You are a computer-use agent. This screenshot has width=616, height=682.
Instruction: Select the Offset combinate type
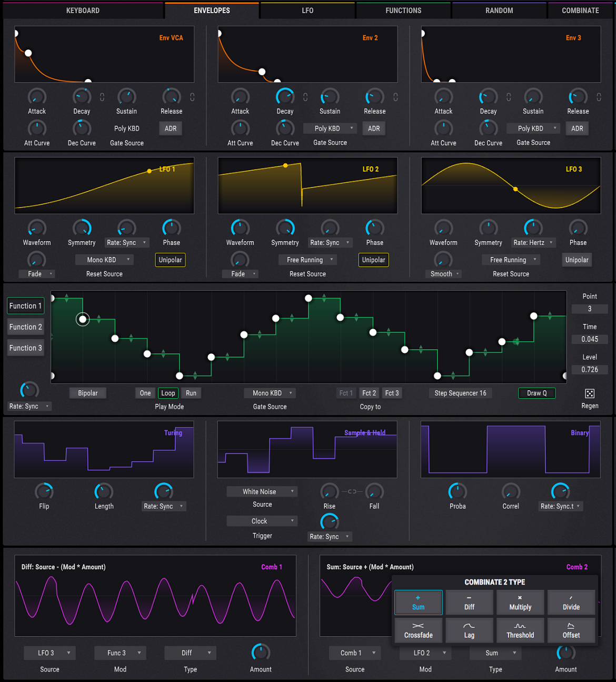[571, 630]
